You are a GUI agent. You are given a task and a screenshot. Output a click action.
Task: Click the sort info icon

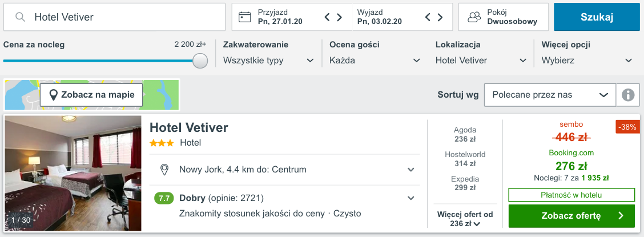pos(628,95)
